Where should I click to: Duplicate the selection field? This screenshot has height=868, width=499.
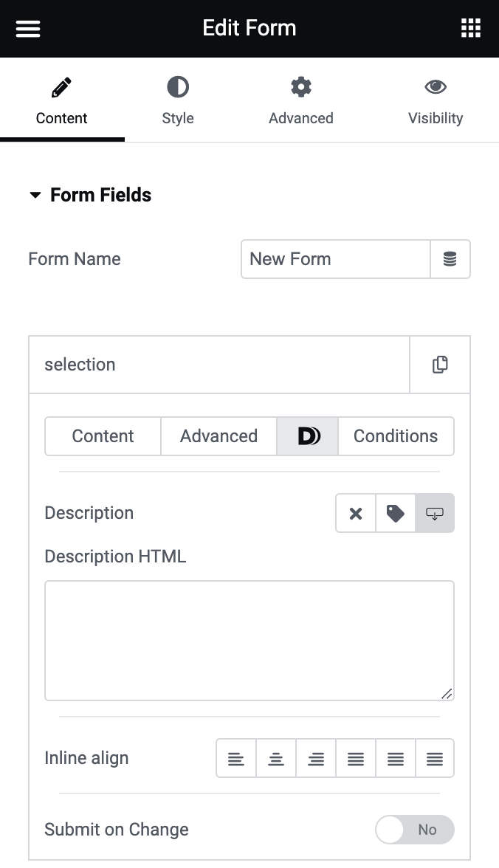[440, 364]
